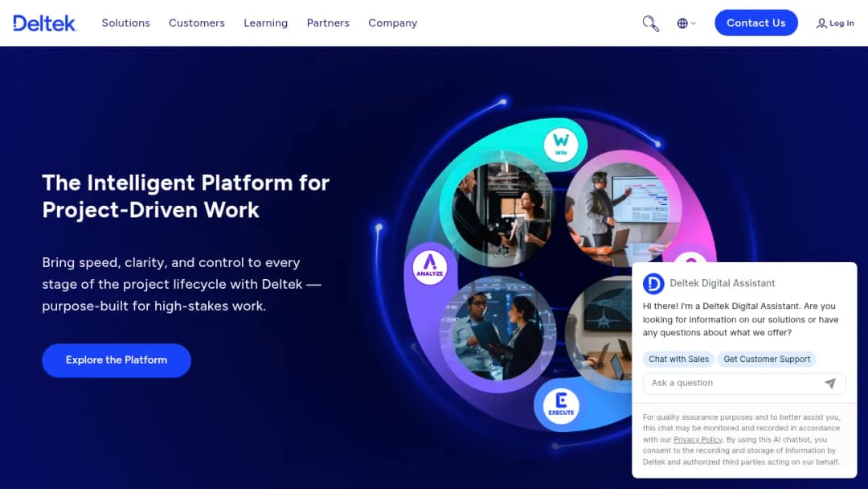Click the Contact Us button
The width and height of the screenshot is (868, 489).
755,23
